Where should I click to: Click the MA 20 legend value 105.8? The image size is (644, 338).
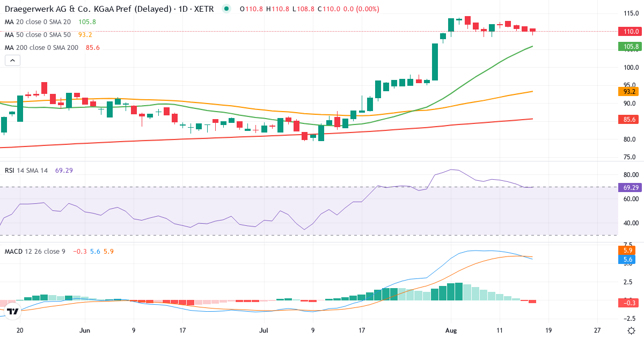coord(87,22)
